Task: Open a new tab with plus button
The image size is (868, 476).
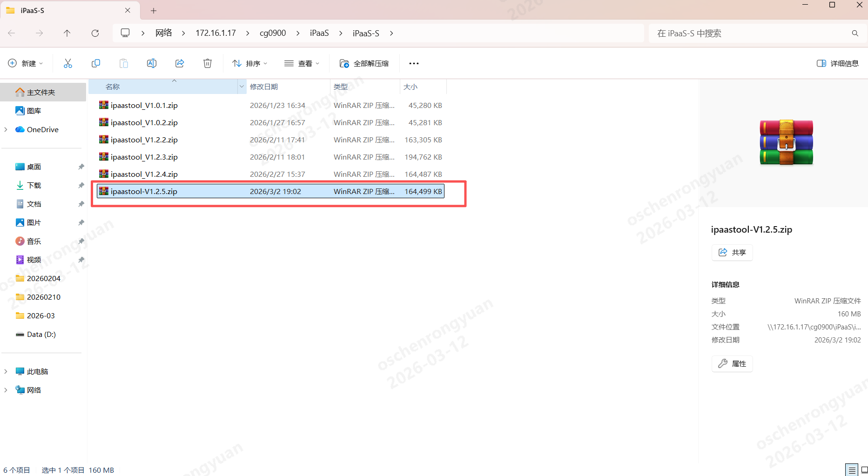Action: 154,10
